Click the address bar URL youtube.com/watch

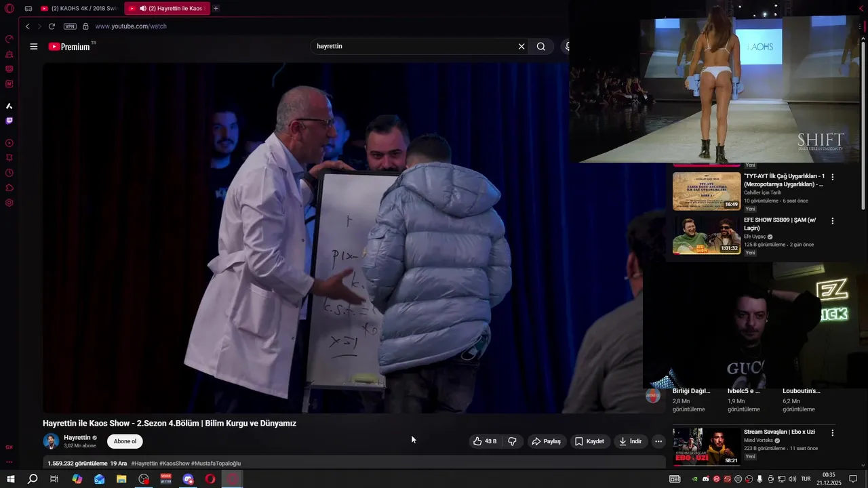coord(131,26)
